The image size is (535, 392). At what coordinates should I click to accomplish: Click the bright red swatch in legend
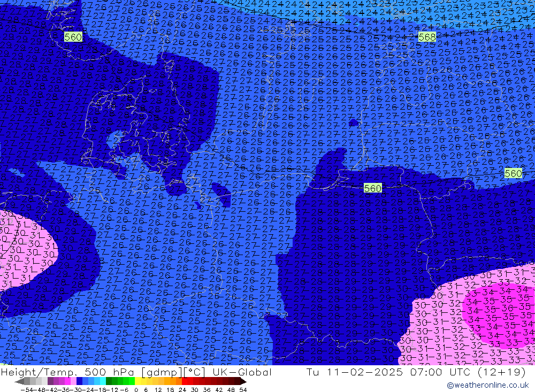[185, 381]
